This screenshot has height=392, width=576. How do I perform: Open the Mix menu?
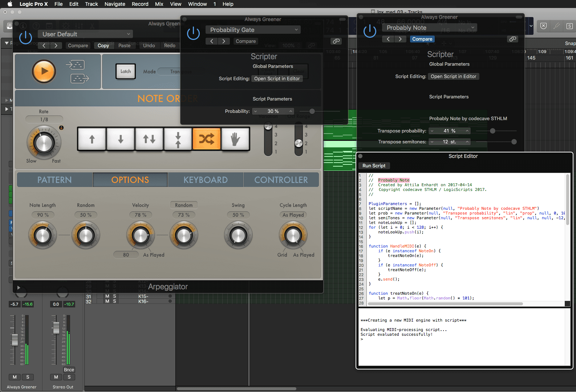(x=159, y=4)
